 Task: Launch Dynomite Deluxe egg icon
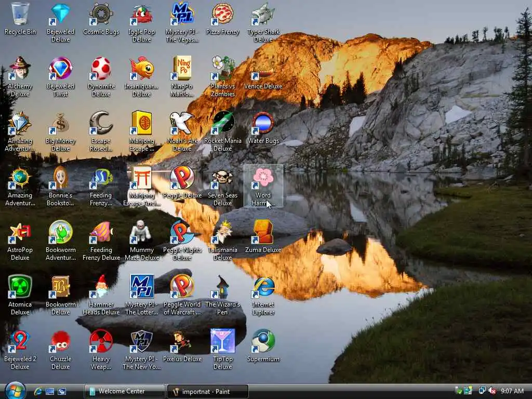click(101, 77)
